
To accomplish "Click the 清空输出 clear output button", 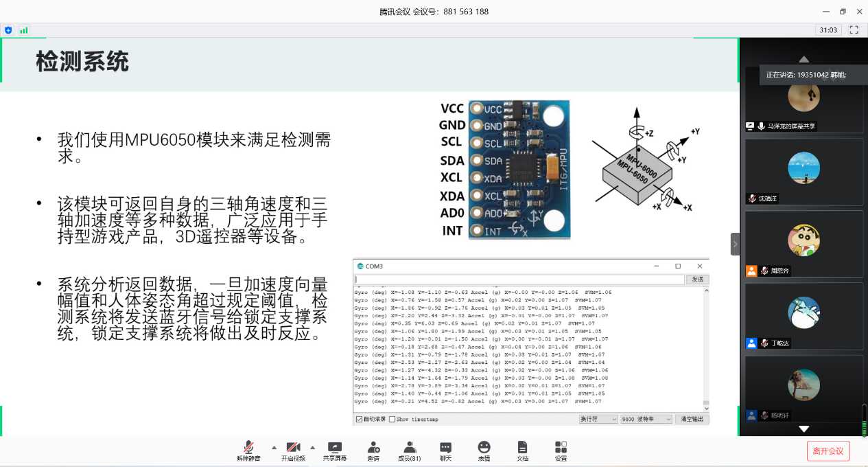I will coord(692,419).
